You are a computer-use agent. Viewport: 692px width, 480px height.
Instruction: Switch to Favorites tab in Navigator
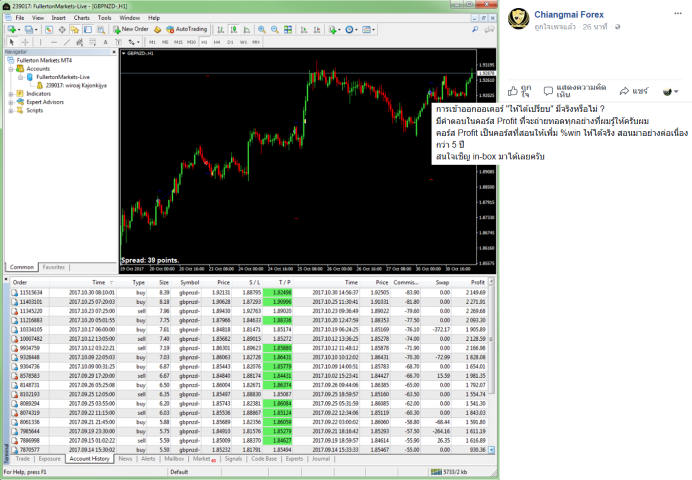coord(54,267)
